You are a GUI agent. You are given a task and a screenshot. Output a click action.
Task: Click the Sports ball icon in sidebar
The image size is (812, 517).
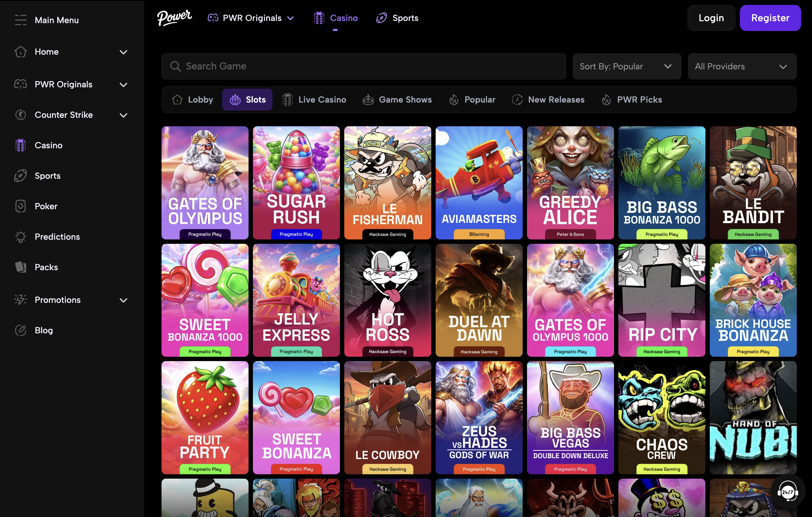point(21,176)
